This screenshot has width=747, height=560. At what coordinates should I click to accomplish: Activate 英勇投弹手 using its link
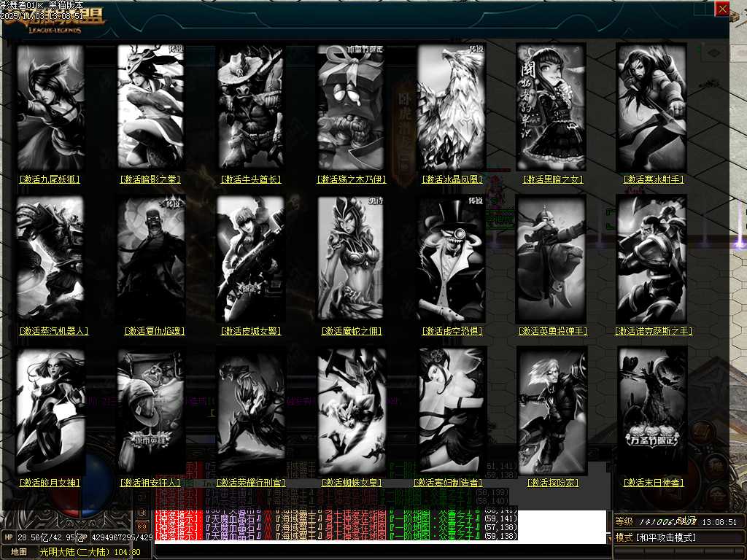click(551, 330)
